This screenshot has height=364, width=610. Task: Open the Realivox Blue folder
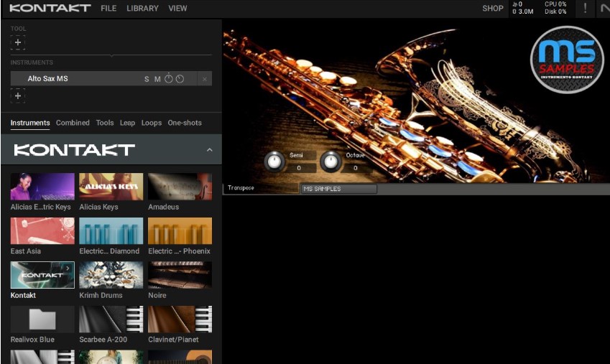(42, 319)
